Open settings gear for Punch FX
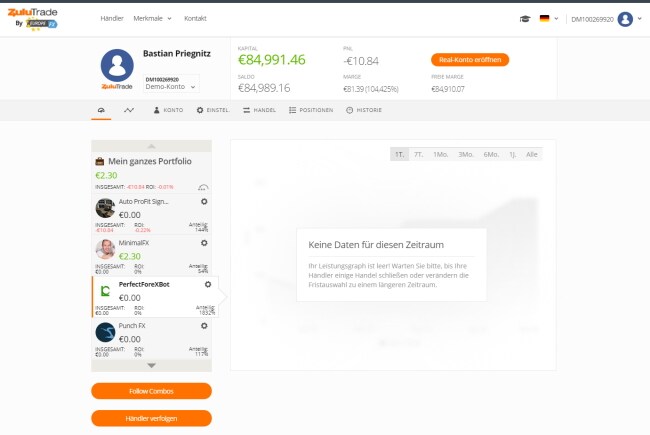The height and width of the screenshot is (435, 650). (x=204, y=326)
